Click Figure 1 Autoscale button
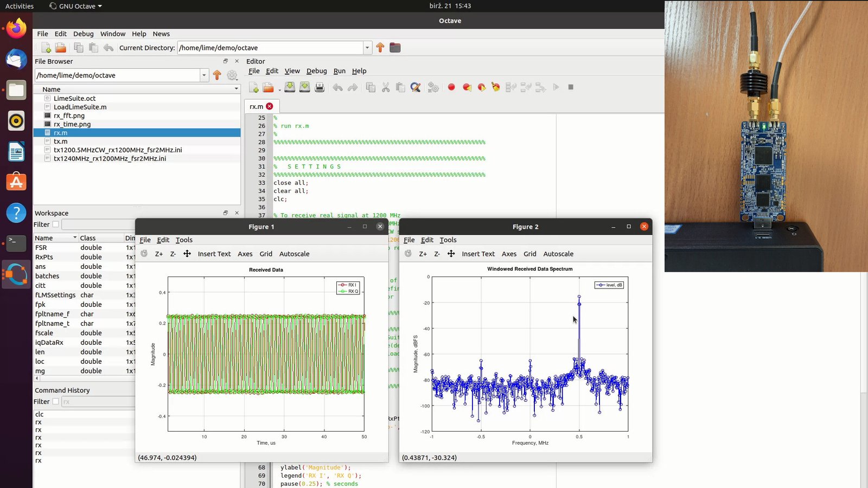This screenshot has width=868, height=488. (295, 254)
